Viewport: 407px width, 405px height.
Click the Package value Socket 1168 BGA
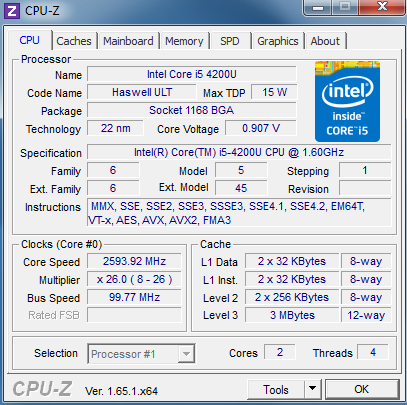pyautogui.click(x=192, y=110)
